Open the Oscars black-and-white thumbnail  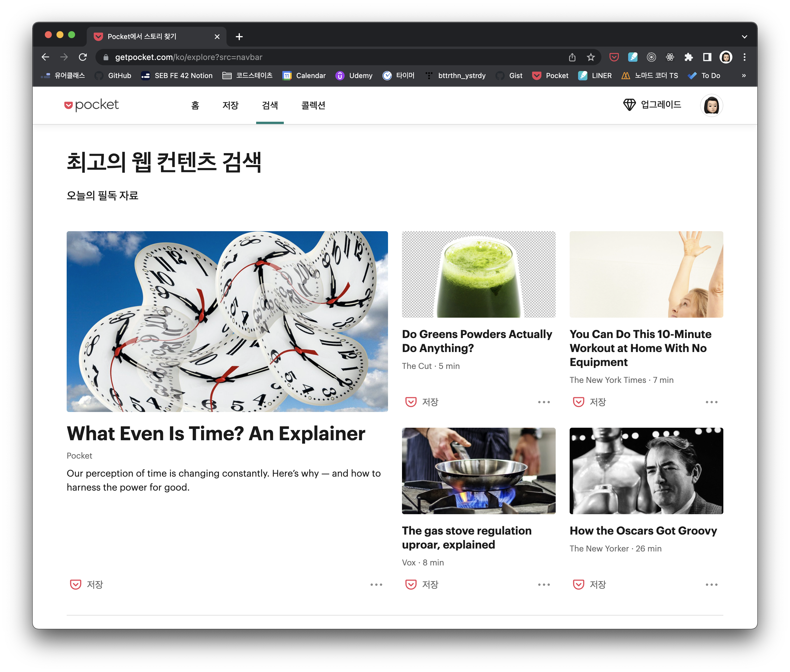coord(646,471)
